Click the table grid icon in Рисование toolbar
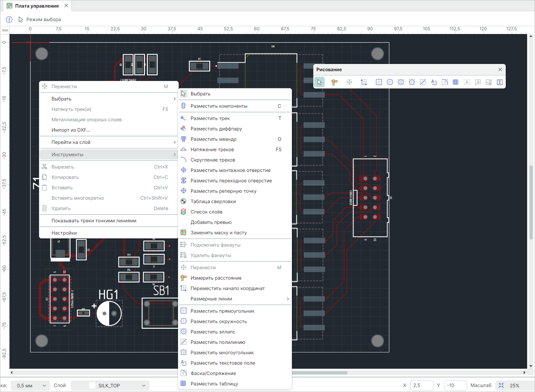This screenshot has width=535, height=392. click(455, 82)
